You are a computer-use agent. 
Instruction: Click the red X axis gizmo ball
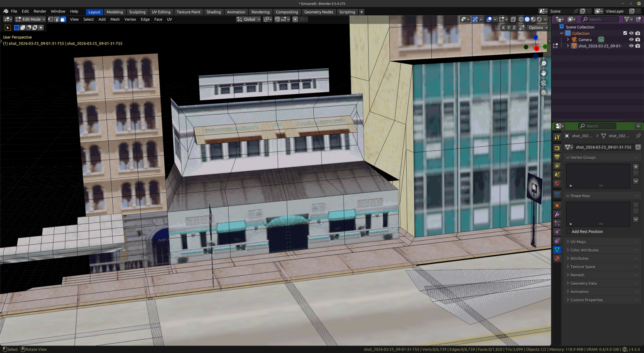click(536, 49)
